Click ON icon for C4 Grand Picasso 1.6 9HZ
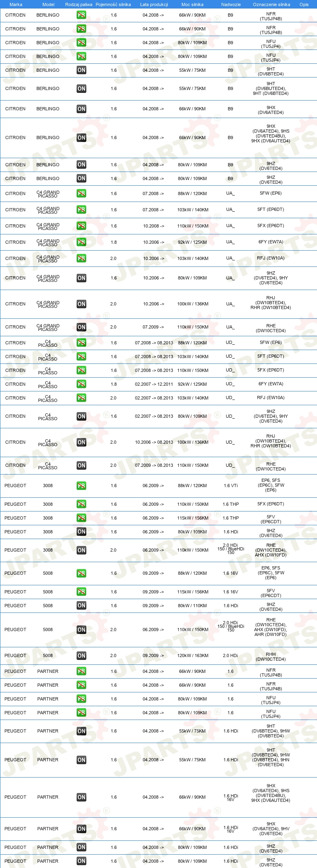Image resolution: width=317 pixels, height=868 pixels. 81,278
